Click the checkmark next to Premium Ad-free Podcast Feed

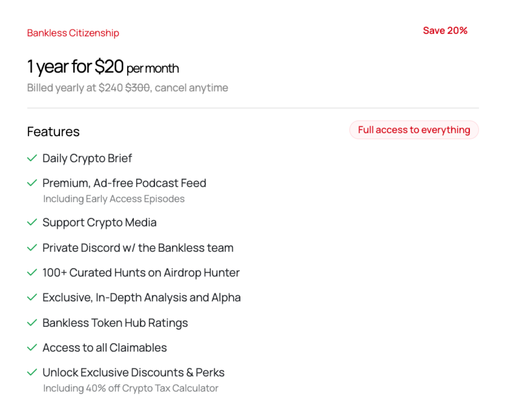point(32,183)
